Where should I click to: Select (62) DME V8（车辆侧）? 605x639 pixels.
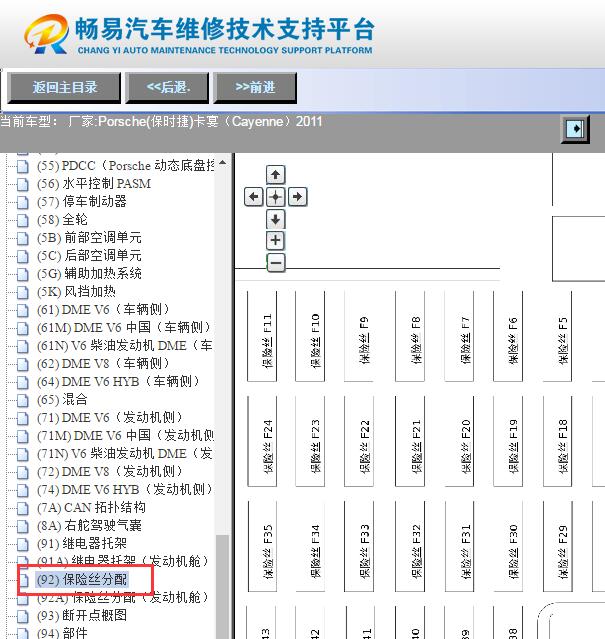(x=103, y=364)
